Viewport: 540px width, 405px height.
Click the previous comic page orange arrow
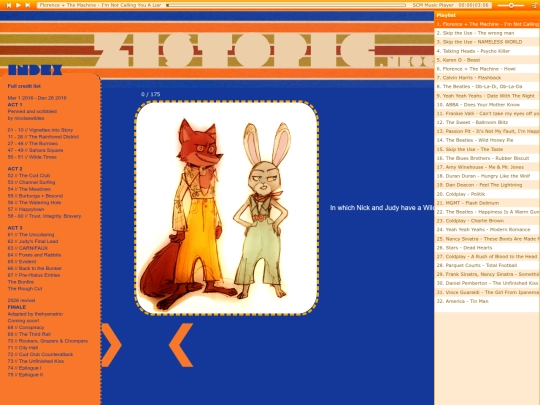tap(181, 345)
